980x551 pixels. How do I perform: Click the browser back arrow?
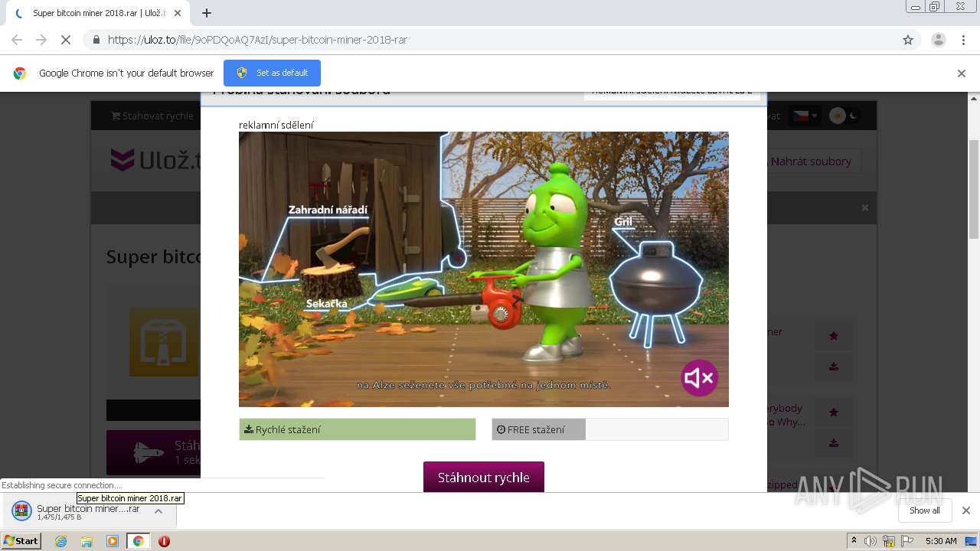(x=17, y=40)
